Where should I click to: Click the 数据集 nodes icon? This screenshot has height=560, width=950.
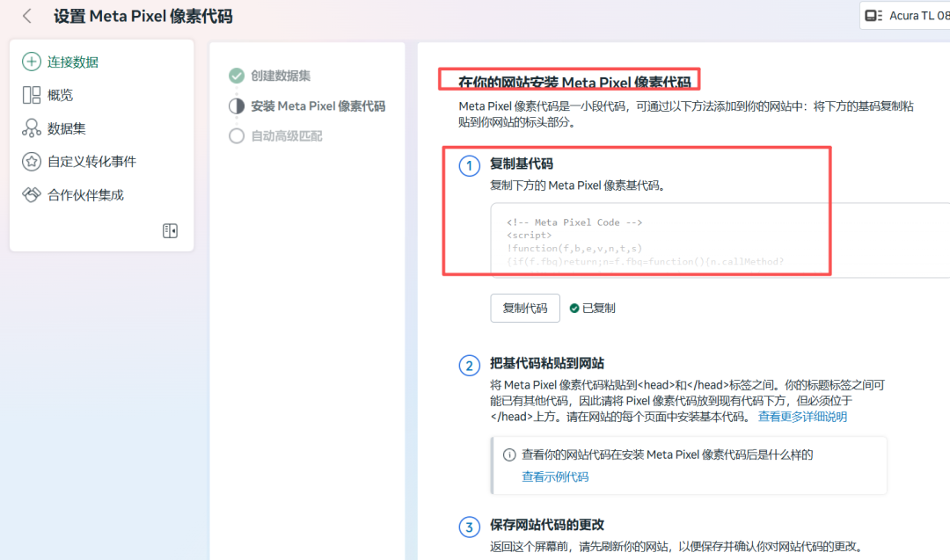coord(32,128)
